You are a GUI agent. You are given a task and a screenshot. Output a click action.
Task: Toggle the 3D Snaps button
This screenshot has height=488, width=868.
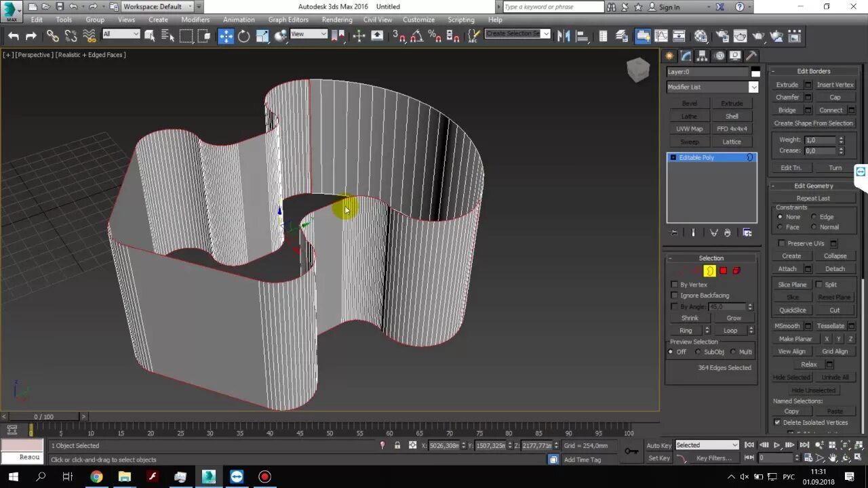coord(399,36)
